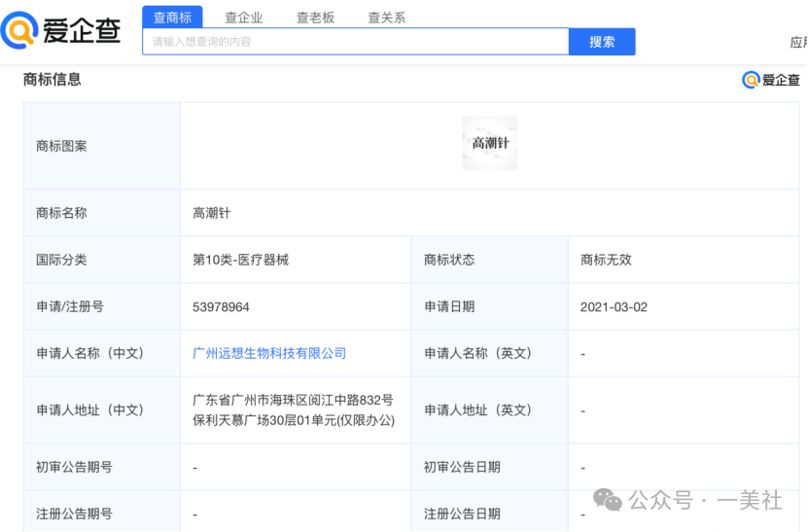Click the 商标状态 label

click(x=449, y=260)
